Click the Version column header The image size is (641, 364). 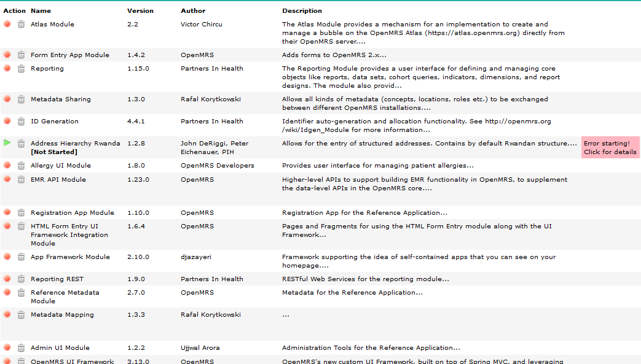click(x=140, y=10)
